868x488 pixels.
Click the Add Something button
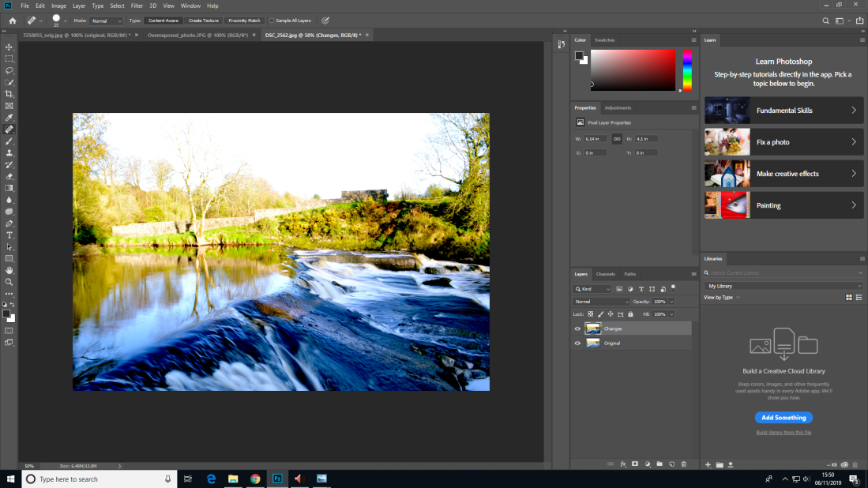[783, 418]
